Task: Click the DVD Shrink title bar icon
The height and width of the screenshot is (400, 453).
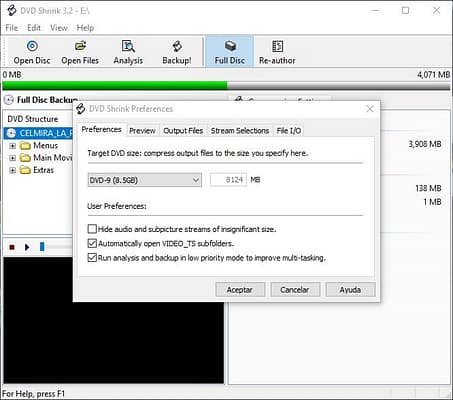Action: 12,10
